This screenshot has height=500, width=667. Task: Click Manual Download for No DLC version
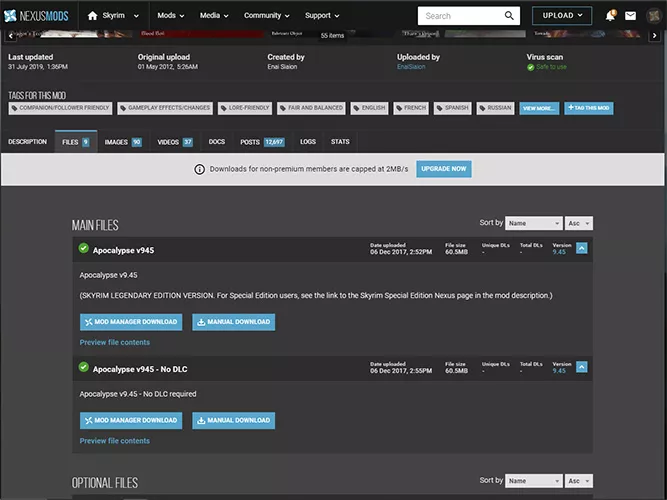234,420
